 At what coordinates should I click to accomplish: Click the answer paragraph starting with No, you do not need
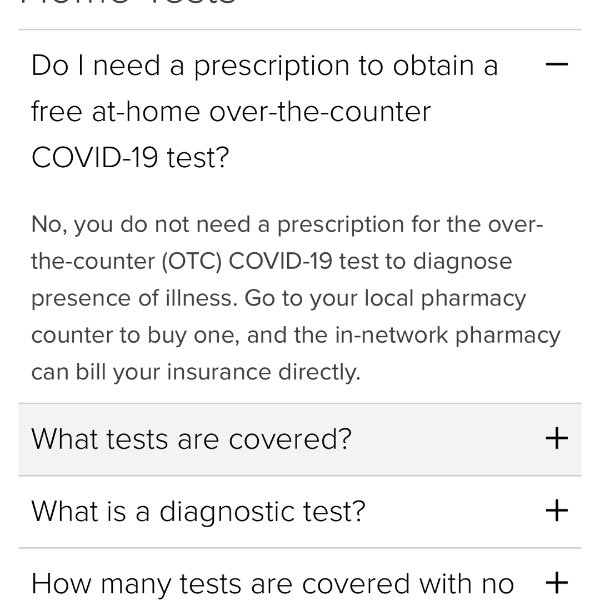point(295,298)
